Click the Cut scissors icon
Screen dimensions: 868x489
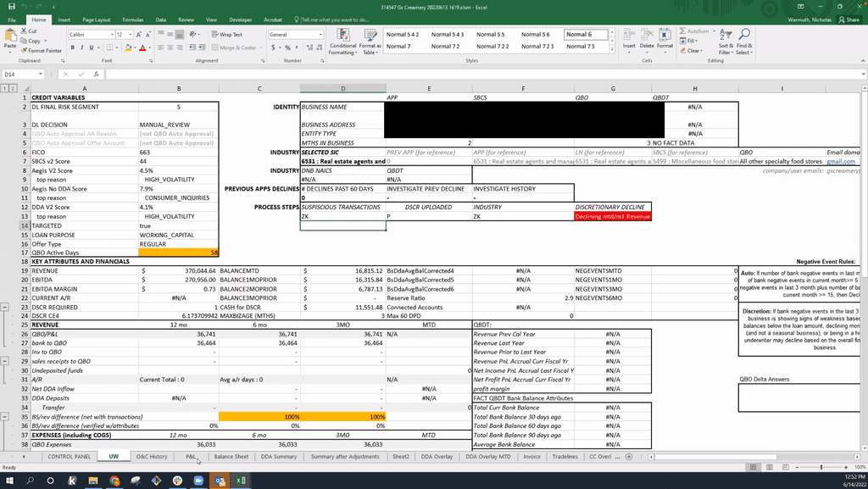[x=24, y=31]
